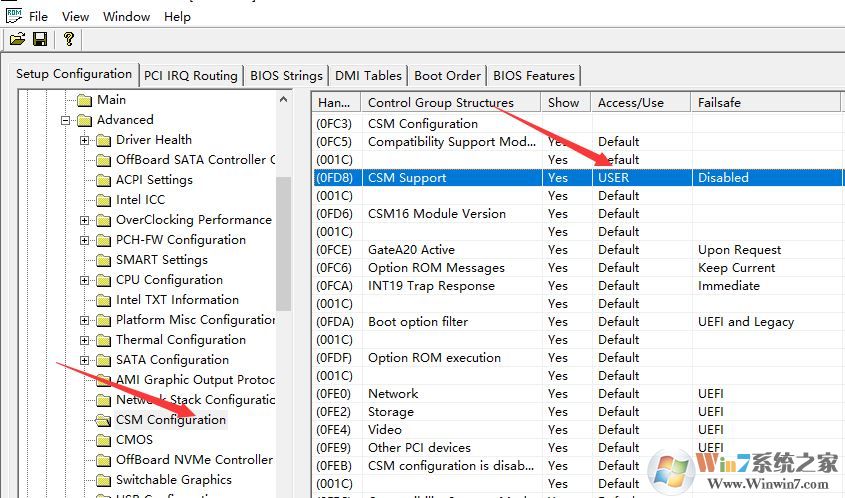845x498 pixels.
Task: Click the Control Group Structures column header
Action: (x=440, y=102)
